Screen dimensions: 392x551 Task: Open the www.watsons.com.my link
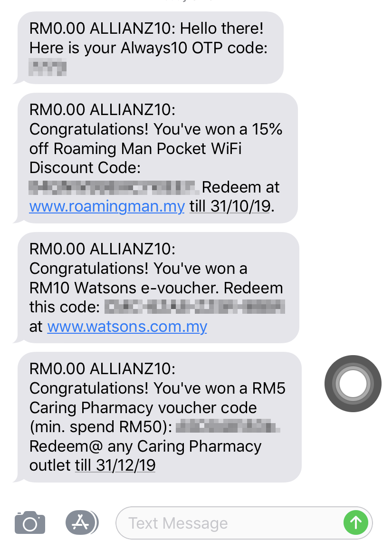tap(127, 327)
